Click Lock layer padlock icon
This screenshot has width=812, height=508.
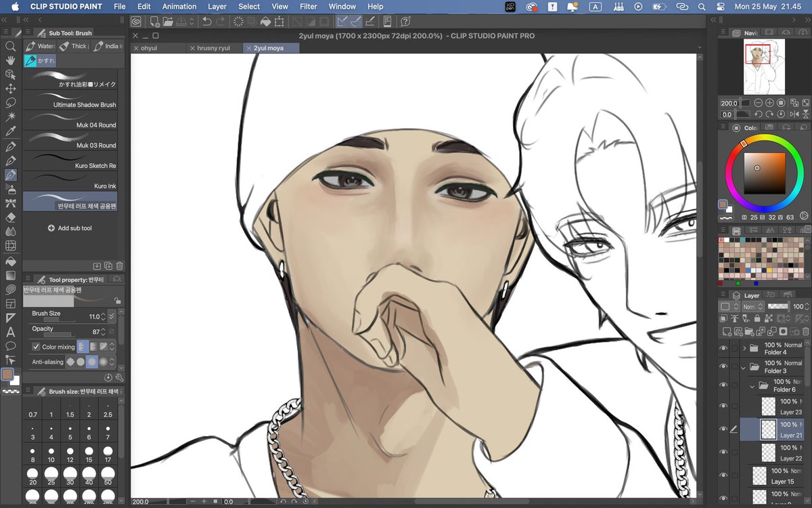click(x=758, y=319)
